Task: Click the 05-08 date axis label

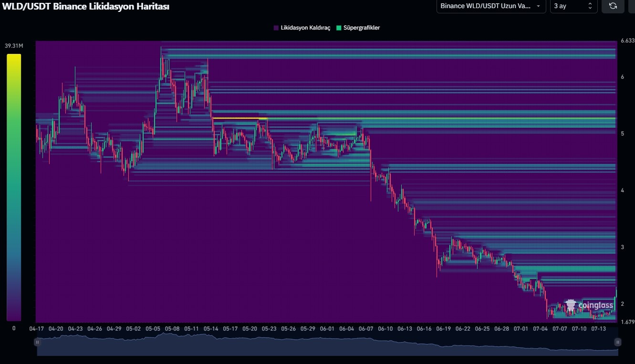Action: click(172, 329)
